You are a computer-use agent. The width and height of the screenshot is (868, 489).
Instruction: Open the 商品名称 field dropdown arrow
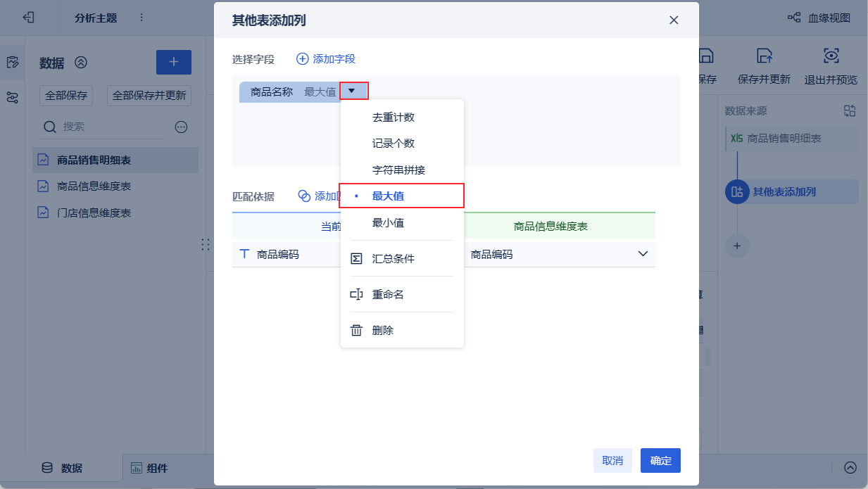pos(352,91)
